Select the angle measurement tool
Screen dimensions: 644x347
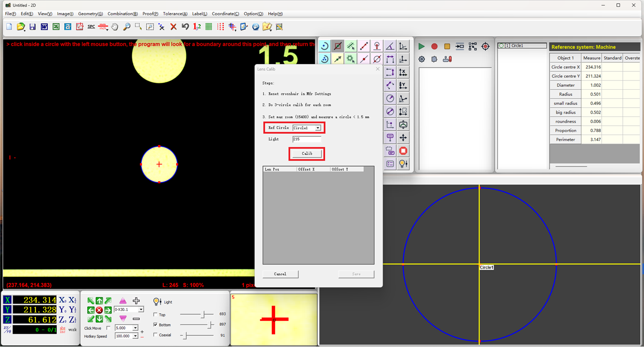pos(390,46)
